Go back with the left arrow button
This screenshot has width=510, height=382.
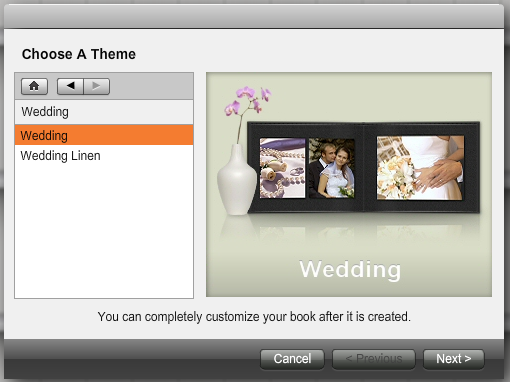pos(70,86)
